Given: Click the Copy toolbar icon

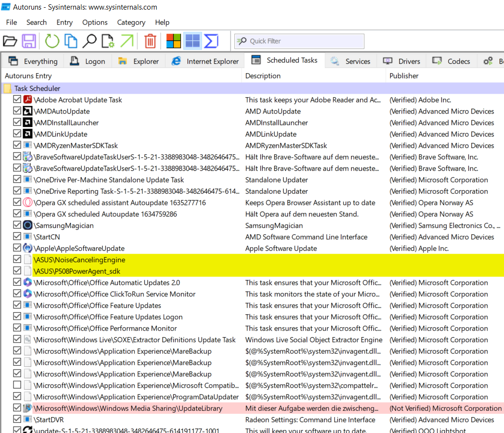Looking at the screenshot, I should pos(71,41).
